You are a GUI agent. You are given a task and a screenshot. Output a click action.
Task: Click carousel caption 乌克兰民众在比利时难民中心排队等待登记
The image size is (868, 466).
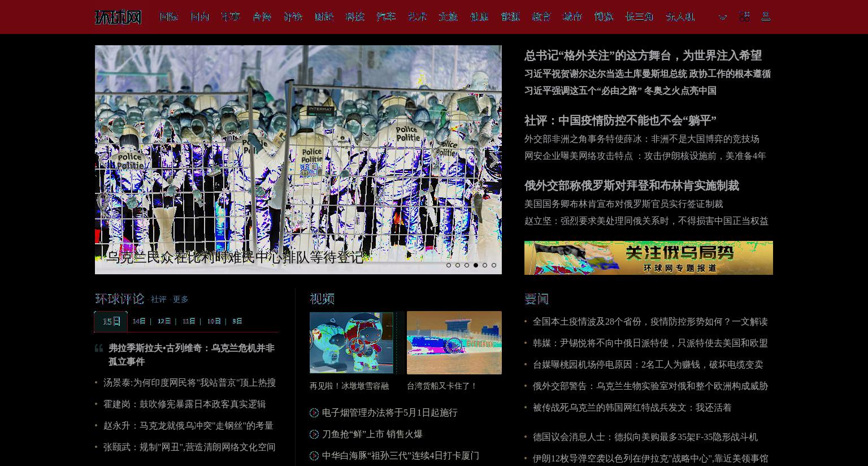coord(235,258)
